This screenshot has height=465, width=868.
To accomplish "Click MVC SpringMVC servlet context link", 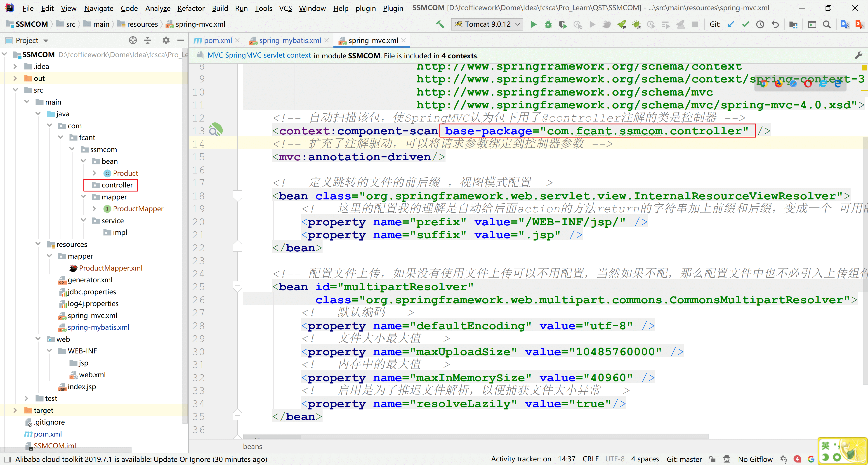I will coord(259,56).
